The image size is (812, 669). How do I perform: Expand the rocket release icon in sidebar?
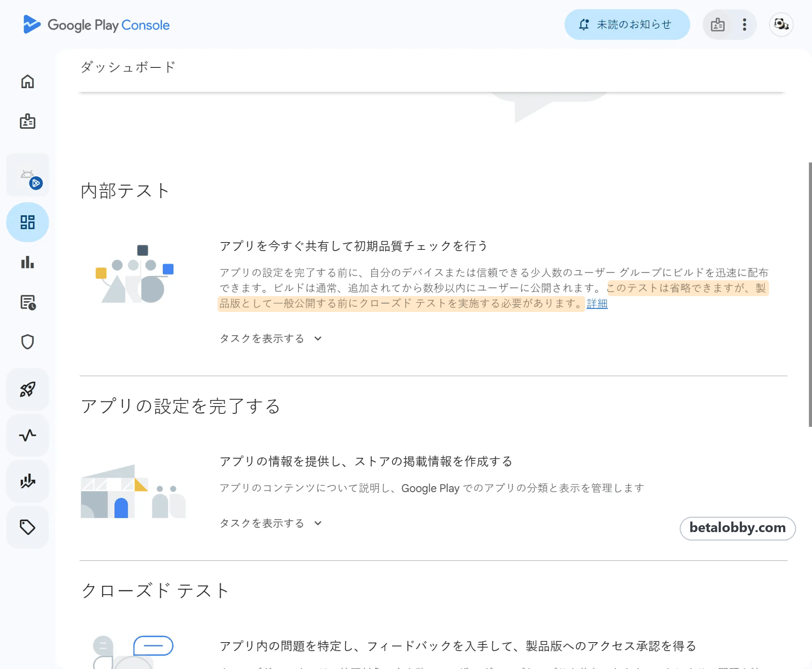click(28, 389)
